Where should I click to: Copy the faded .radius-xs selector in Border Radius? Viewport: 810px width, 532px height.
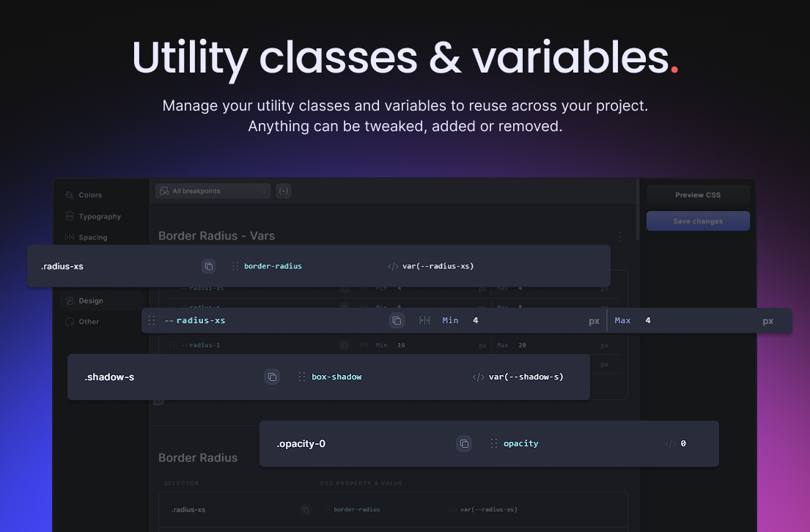(x=305, y=510)
